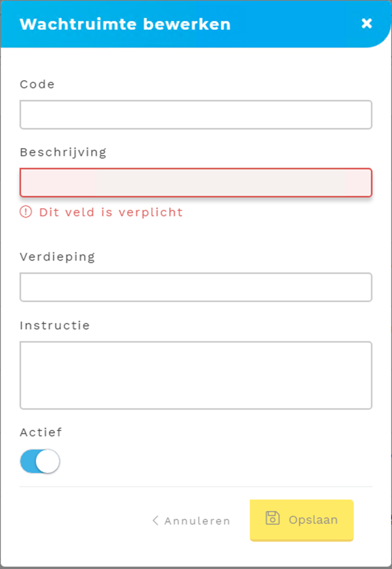Click the white knob of Actief switch

point(48,461)
